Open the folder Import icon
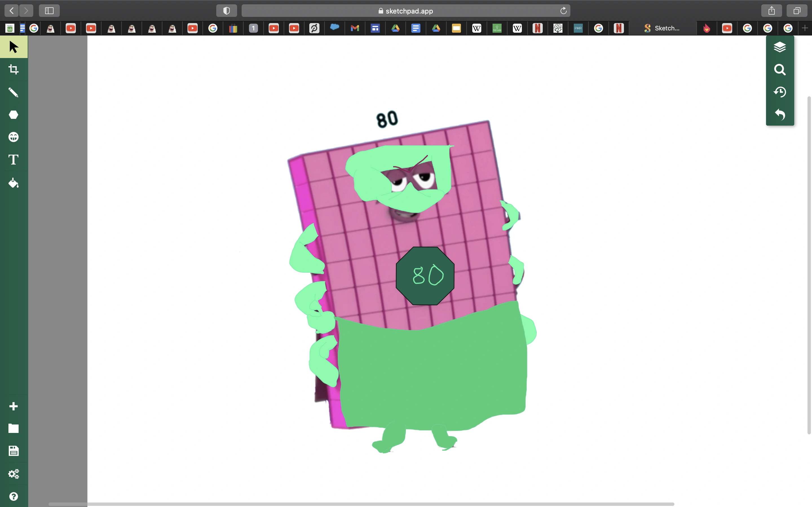The image size is (812, 507). (14, 428)
